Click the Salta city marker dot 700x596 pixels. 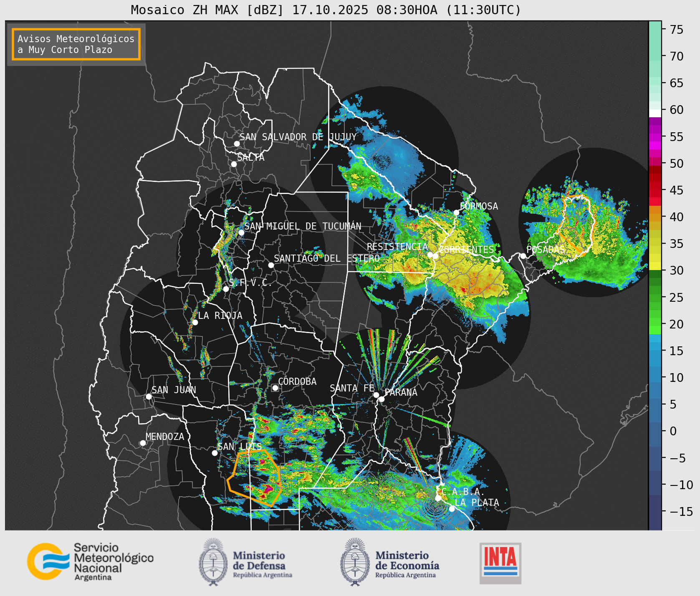[x=234, y=164]
